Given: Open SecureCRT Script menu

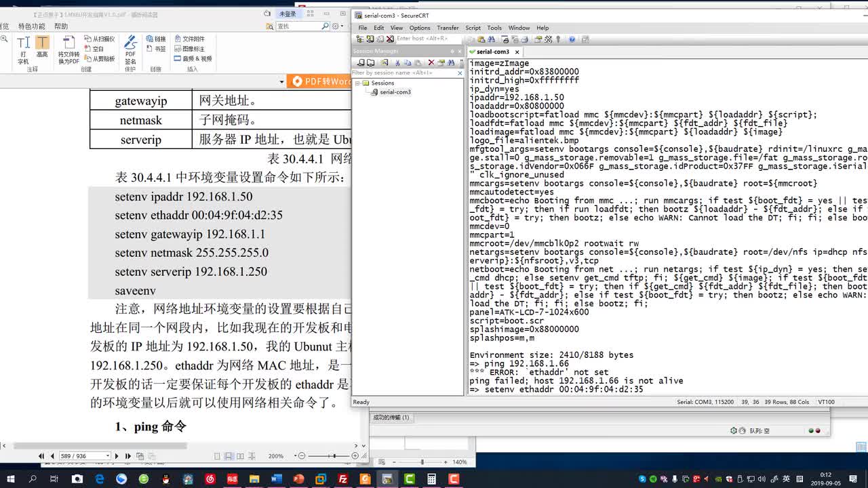Looking at the screenshot, I should point(473,28).
